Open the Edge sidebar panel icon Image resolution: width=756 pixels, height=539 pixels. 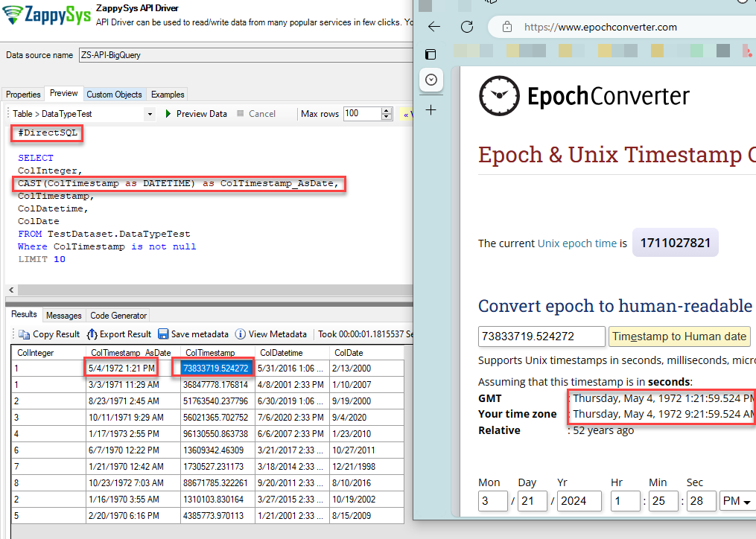pyautogui.click(x=431, y=54)
